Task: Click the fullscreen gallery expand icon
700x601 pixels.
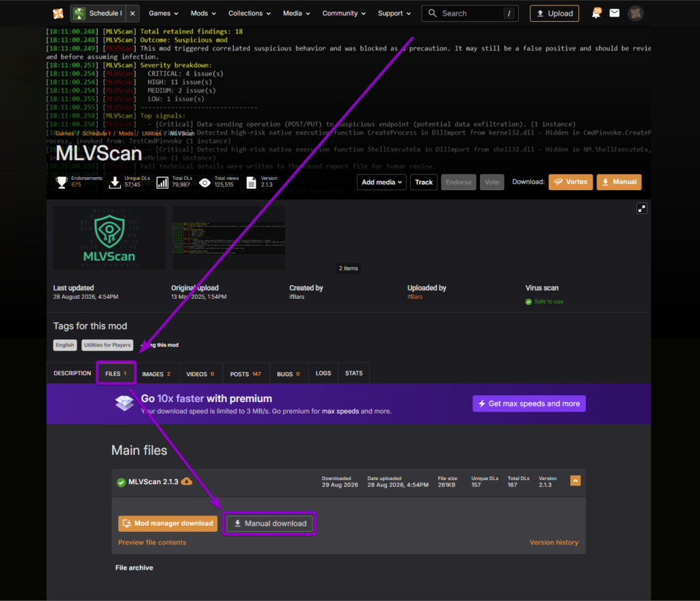Action: (641, 209)
